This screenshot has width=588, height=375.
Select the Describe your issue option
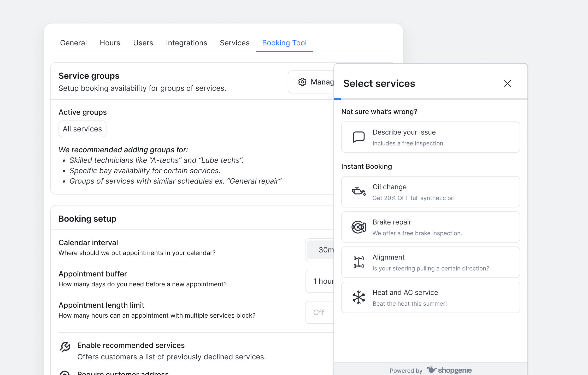tap(430, 137)
